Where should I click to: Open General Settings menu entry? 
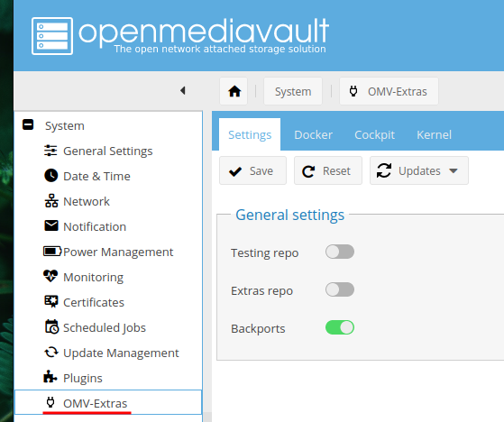click(x=107, y=151)
